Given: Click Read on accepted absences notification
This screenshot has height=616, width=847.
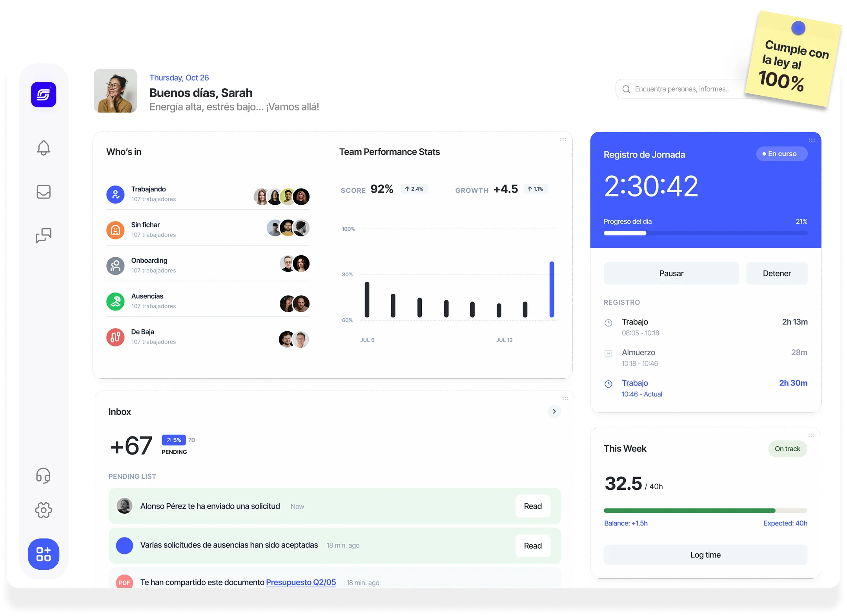Looking at the screenshot, I should [x=533, y=546].
